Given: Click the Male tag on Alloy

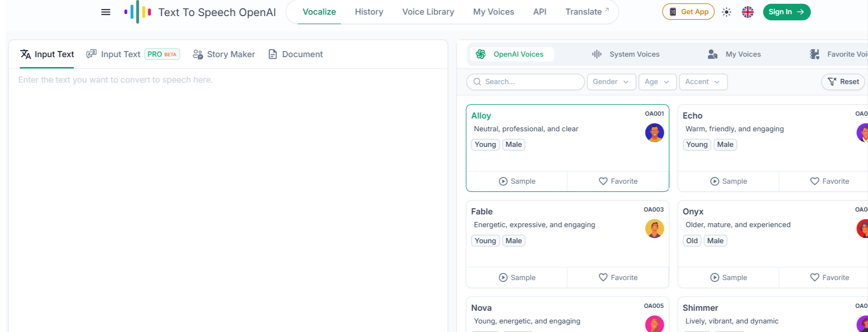Looking at the screenshot, I should [x=514, y=145].
